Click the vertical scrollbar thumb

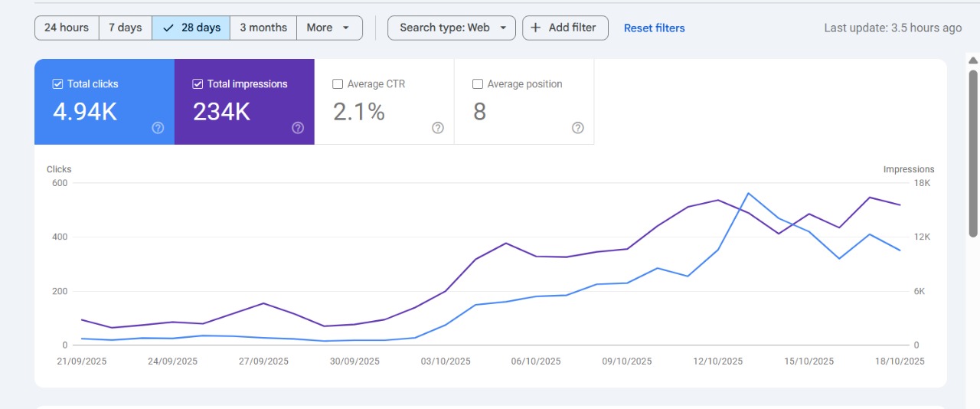(973, 153)
